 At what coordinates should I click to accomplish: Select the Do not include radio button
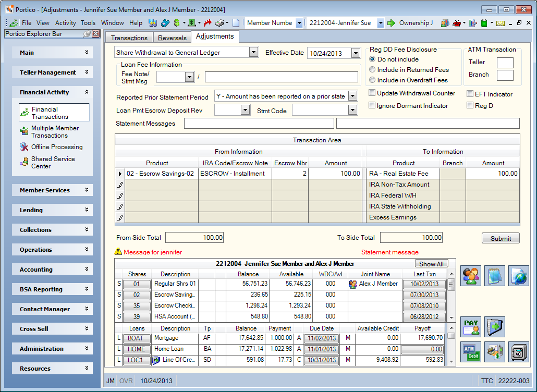tap(372, 59)
